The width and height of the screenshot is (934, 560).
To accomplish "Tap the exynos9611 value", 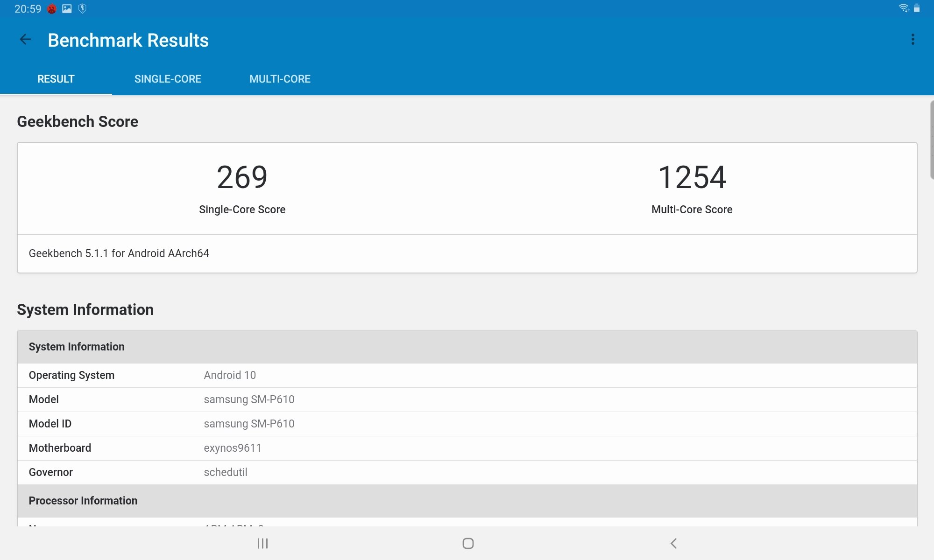I will pos(233,448).
